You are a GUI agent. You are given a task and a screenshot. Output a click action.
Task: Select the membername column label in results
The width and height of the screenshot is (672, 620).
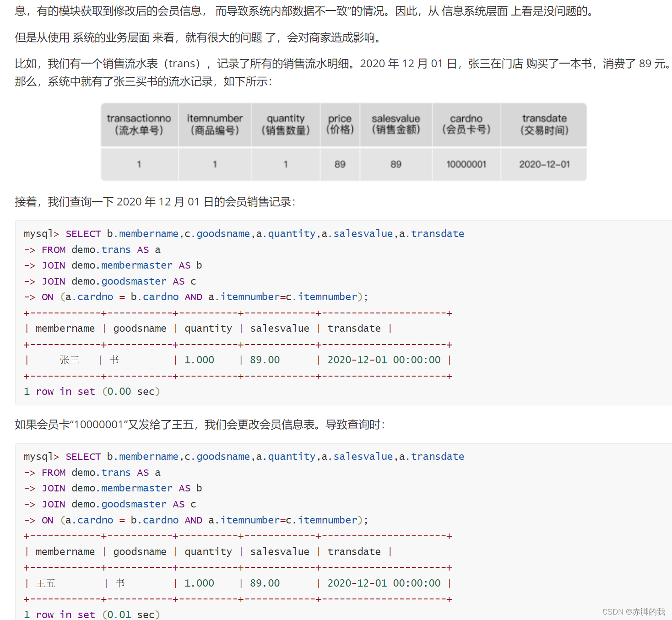coord(65,328)
